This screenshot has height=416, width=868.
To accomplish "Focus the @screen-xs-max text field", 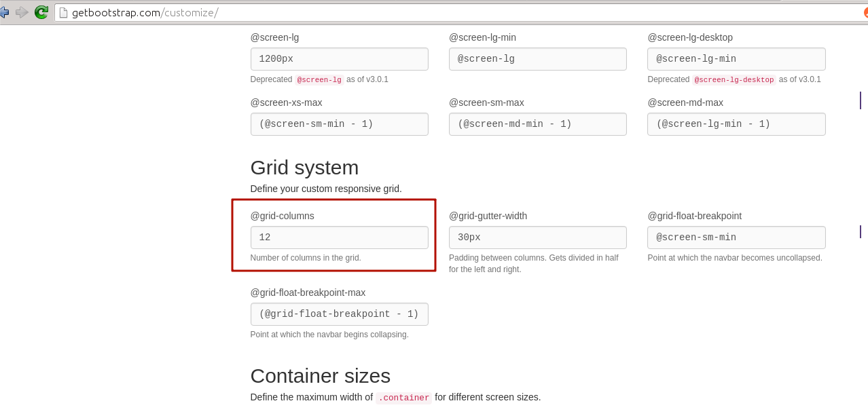I will pyautogui.click(x=339, y=124).
